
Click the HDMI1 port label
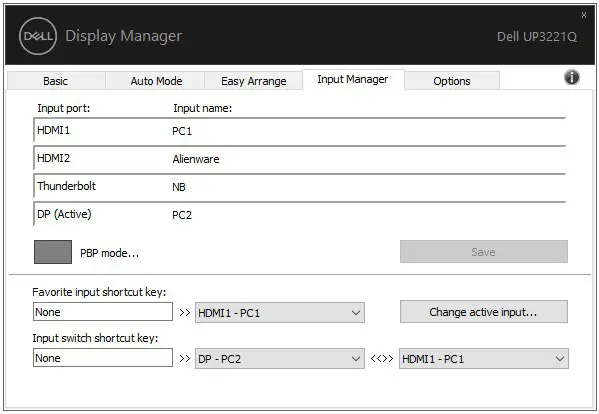pyautogui.click(x=53, y=131)
